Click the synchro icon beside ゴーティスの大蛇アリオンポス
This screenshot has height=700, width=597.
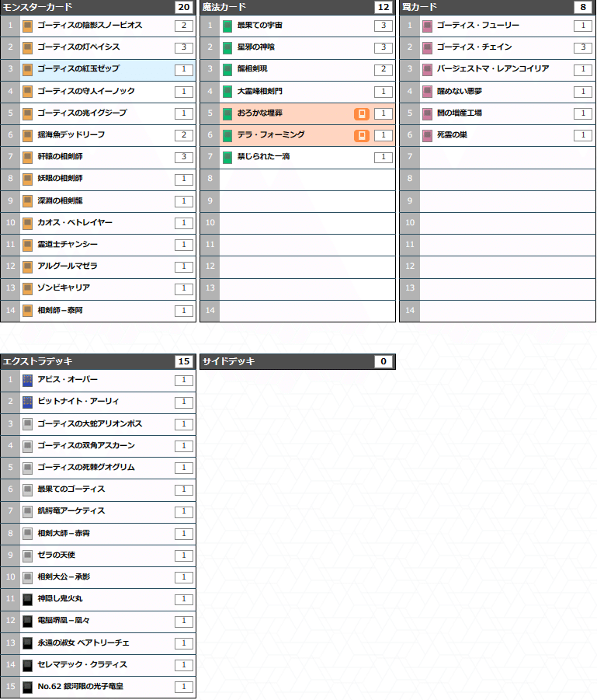pos(27,424)
